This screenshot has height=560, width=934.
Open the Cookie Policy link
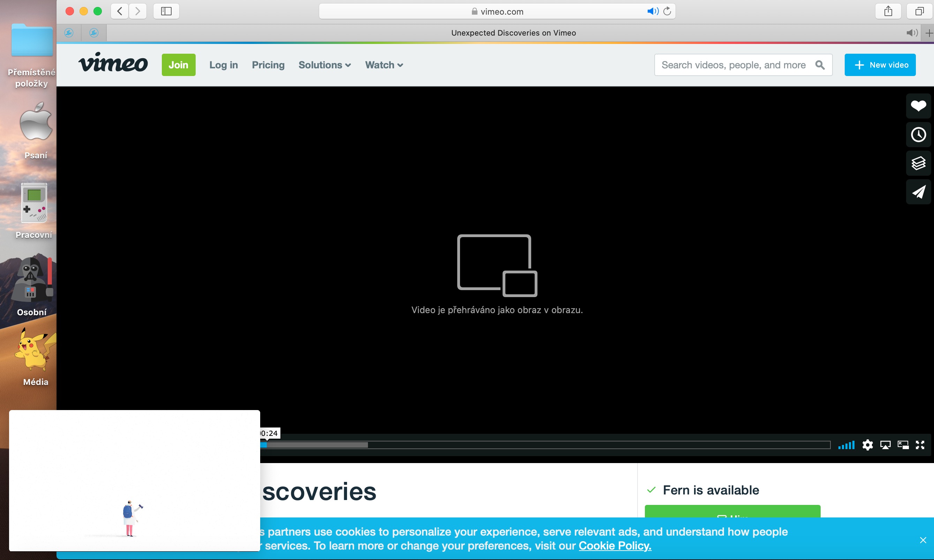[x=615, y=546]
